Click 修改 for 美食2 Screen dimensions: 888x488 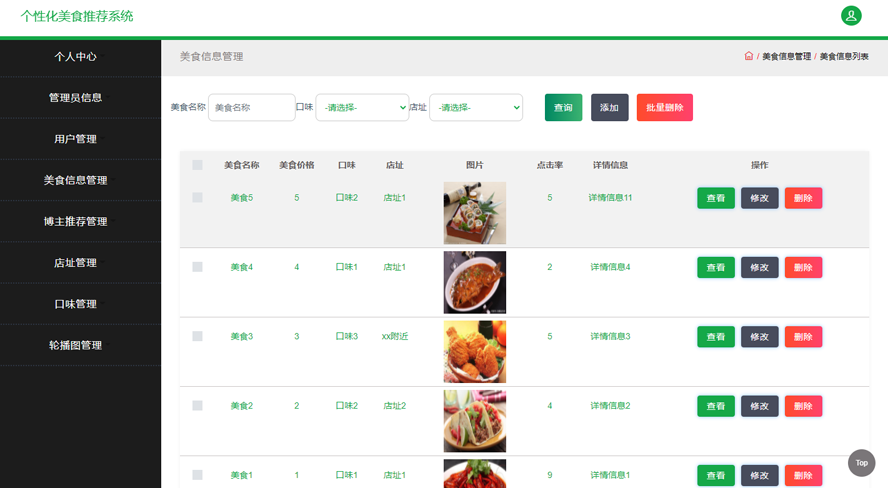759,406
